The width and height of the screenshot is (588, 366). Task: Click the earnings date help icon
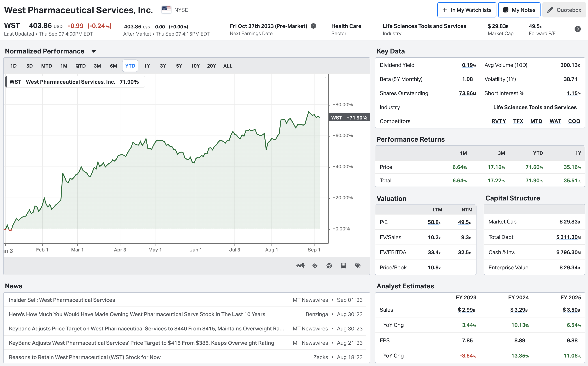point(313,26)
